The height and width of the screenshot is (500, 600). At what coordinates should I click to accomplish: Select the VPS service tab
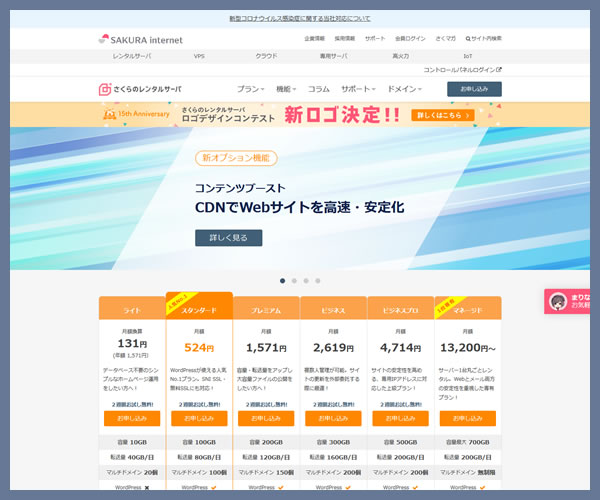tap(199, 56)
